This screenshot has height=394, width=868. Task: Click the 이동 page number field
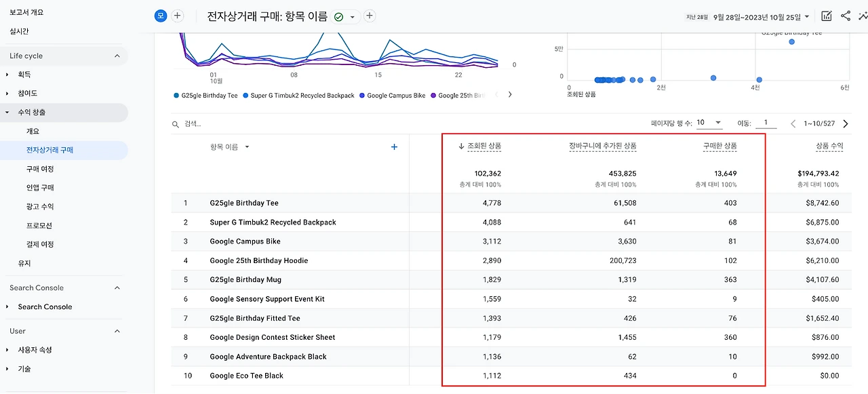pyautogui.click(x=766, y=123)
